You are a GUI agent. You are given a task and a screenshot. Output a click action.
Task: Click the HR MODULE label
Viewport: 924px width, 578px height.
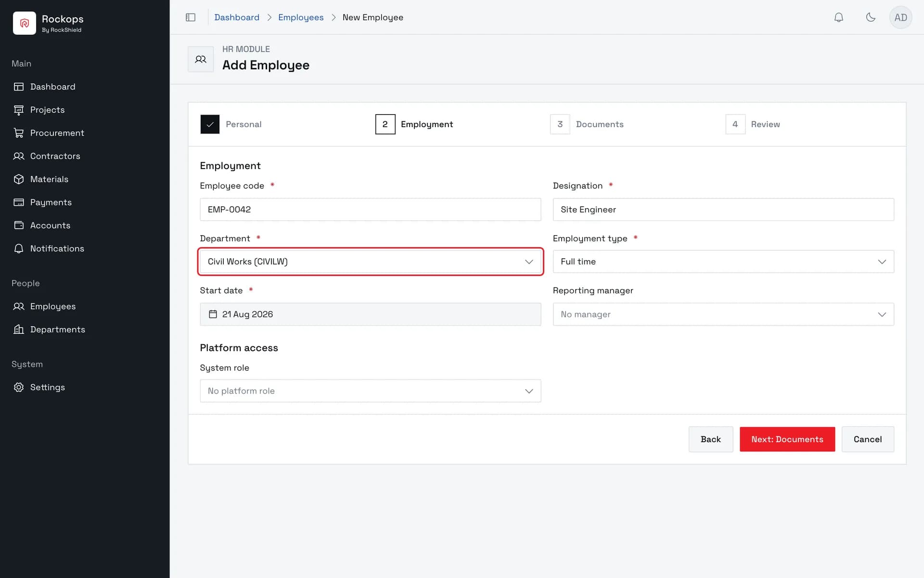[246, 49]
